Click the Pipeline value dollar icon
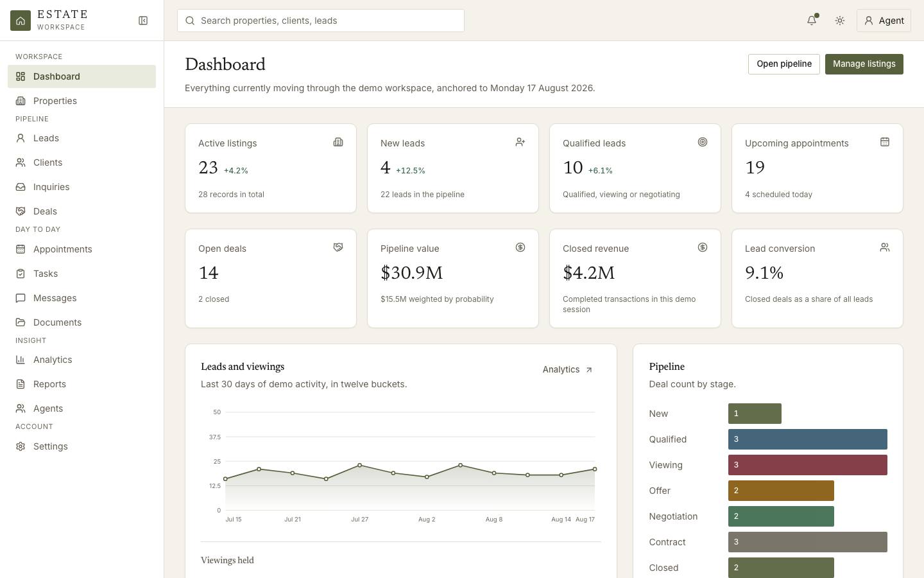The height and width of the screenshot is (578, 924). pos(520,247)
